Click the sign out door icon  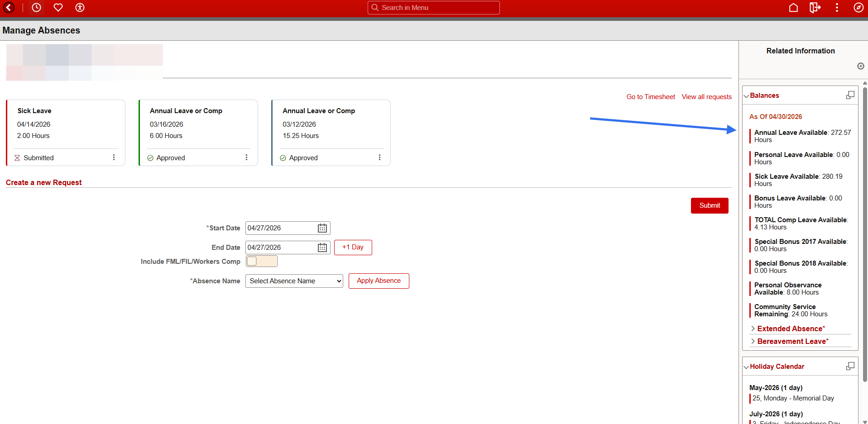[815, 8]
